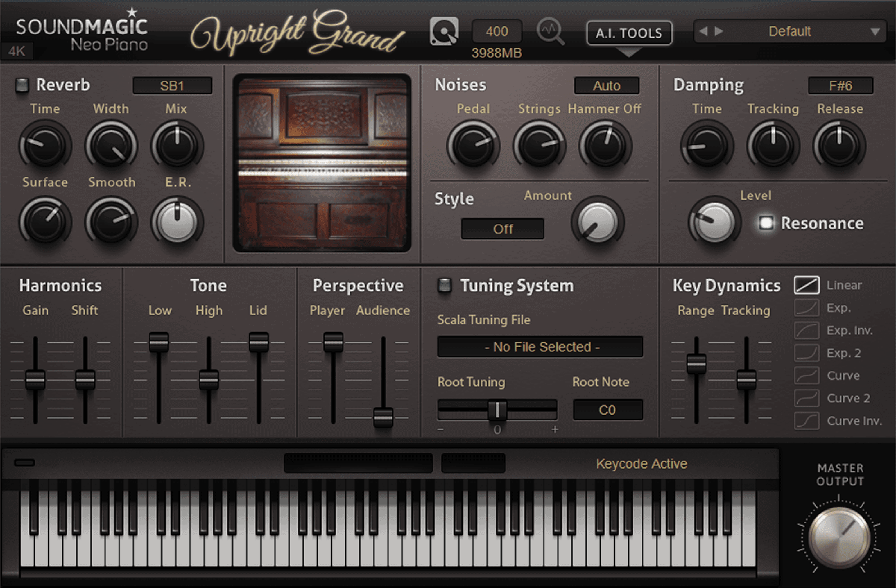Pick the Curve Inv. dynamics icon
896x588 pixels.
[x=806, y=421]
